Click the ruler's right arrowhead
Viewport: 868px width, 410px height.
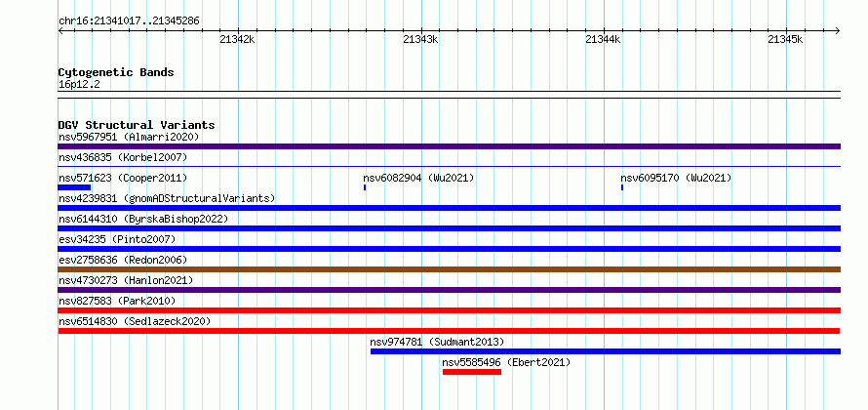point(838,30)
